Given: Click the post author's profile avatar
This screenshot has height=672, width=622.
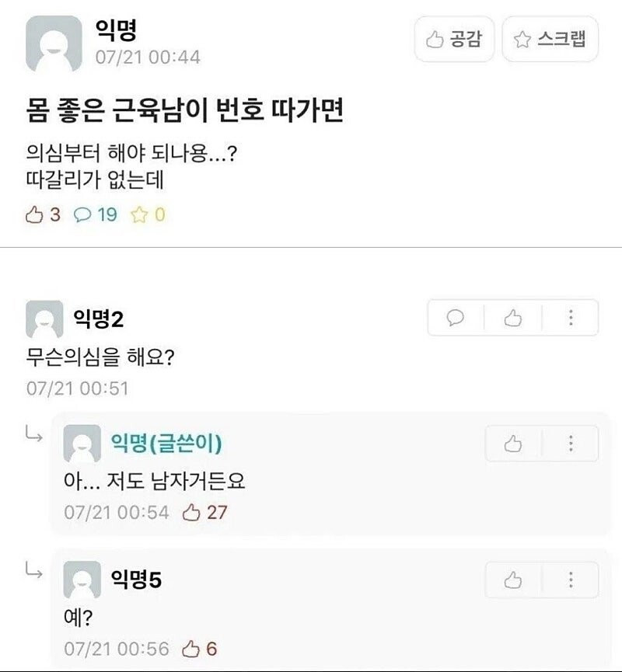Looking at the screenshot, I should (54, 44).
